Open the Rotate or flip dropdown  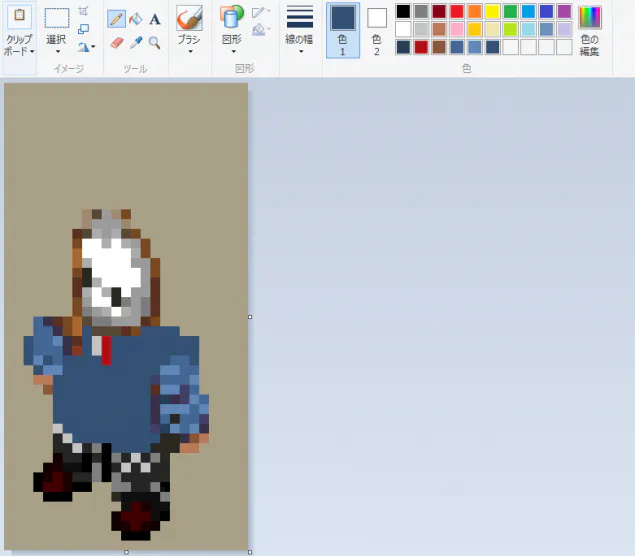tap(86, 47)
